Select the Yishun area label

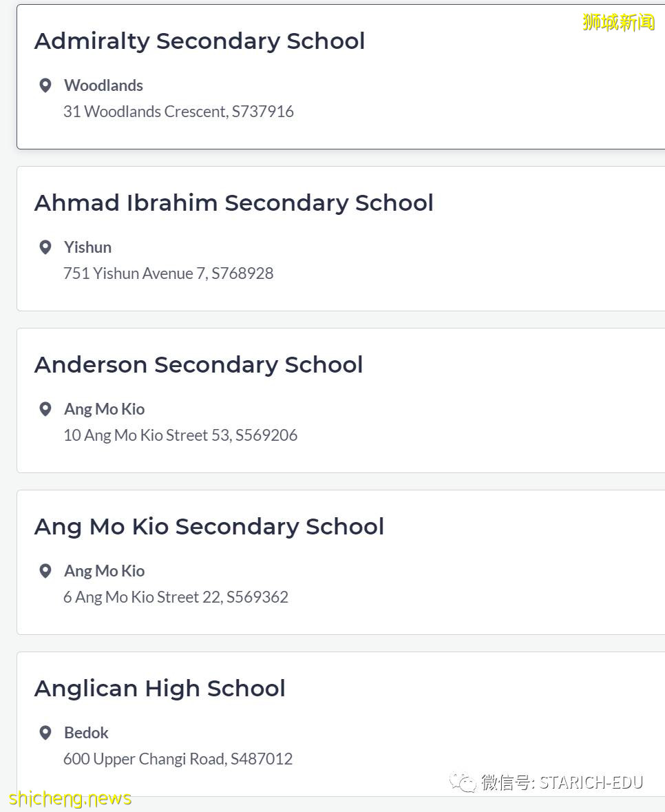pos(87,247)
